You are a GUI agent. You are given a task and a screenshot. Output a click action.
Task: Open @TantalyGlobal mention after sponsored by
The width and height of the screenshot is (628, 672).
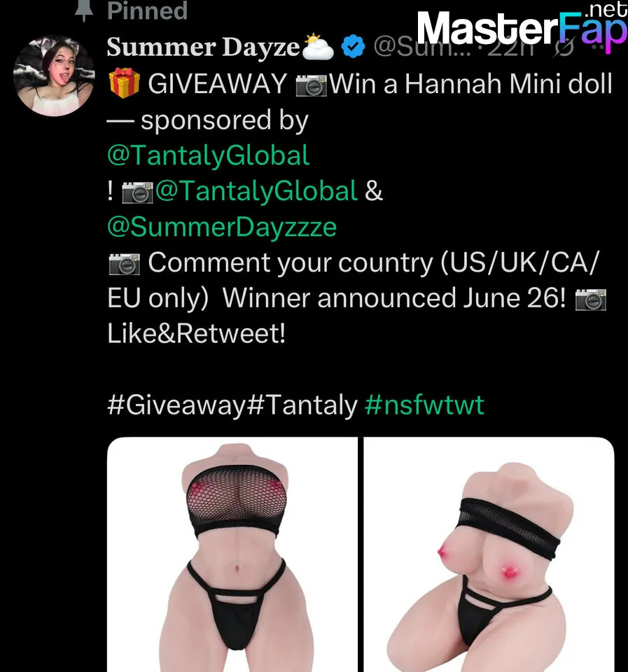point(209,155)
